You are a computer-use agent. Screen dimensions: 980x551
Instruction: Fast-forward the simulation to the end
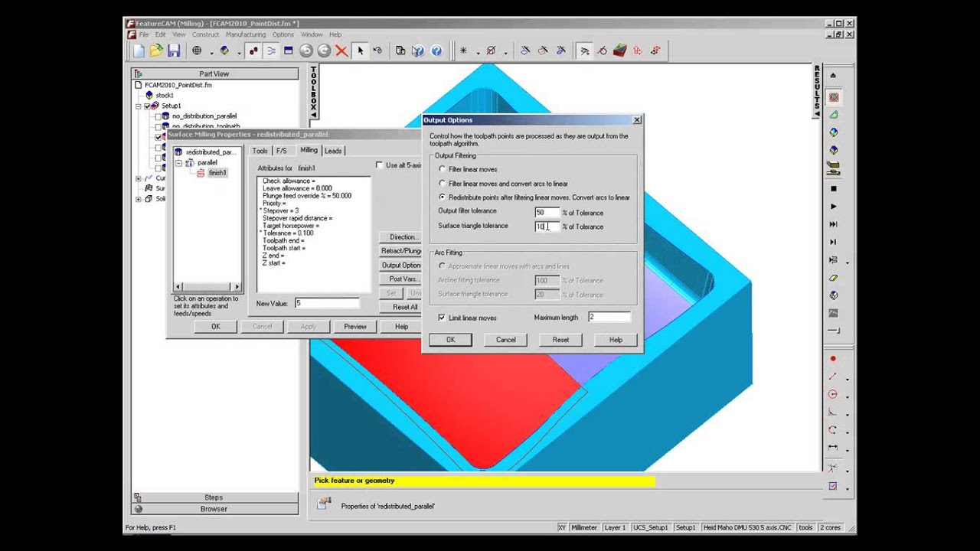tap(834, 224)
